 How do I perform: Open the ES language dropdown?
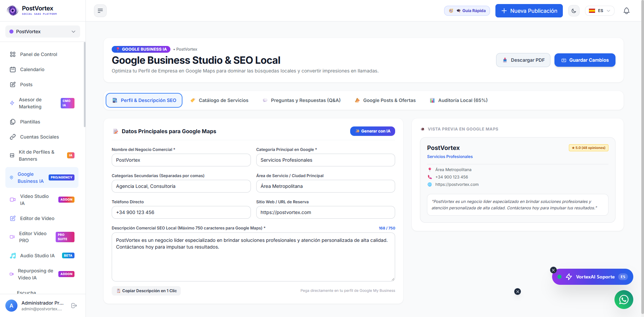(600, 11)
